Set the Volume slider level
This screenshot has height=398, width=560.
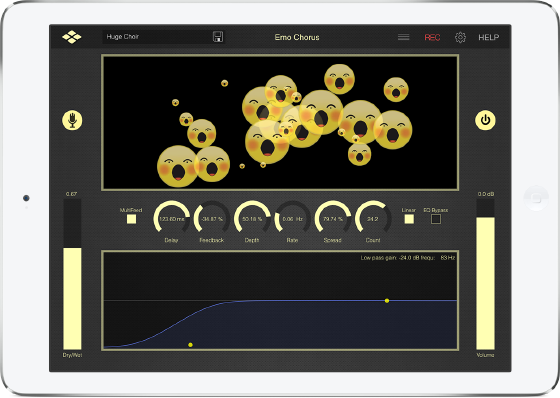(x=485, y=274)
